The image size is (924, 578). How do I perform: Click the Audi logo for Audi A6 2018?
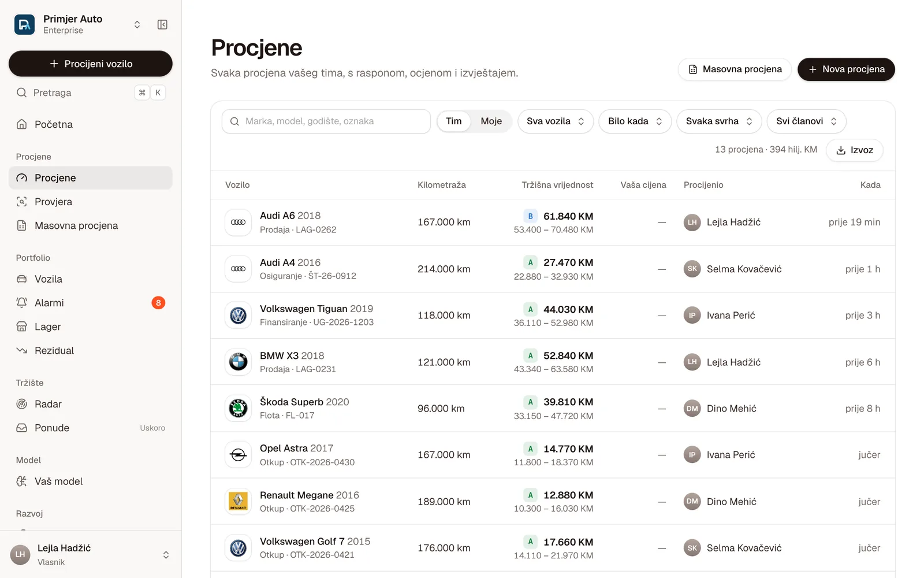pos(239,223)
